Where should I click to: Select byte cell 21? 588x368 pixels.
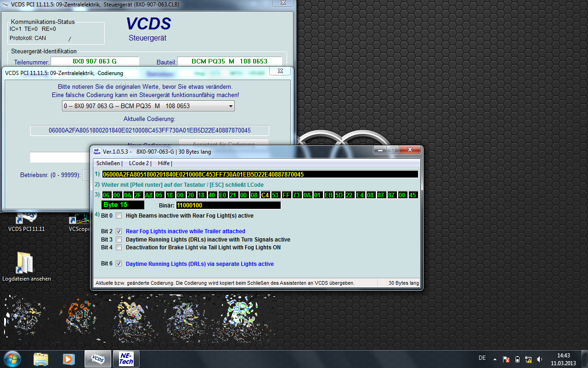click(233, 195)
